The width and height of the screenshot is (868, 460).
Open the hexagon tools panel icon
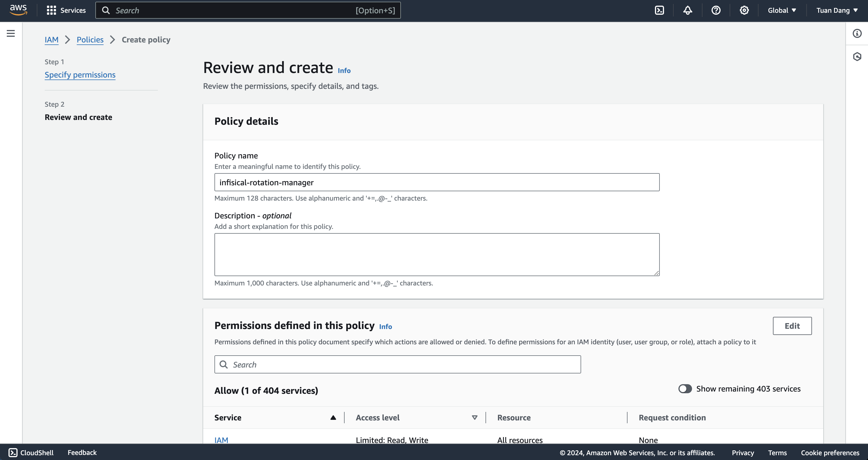tap(857, 56)
